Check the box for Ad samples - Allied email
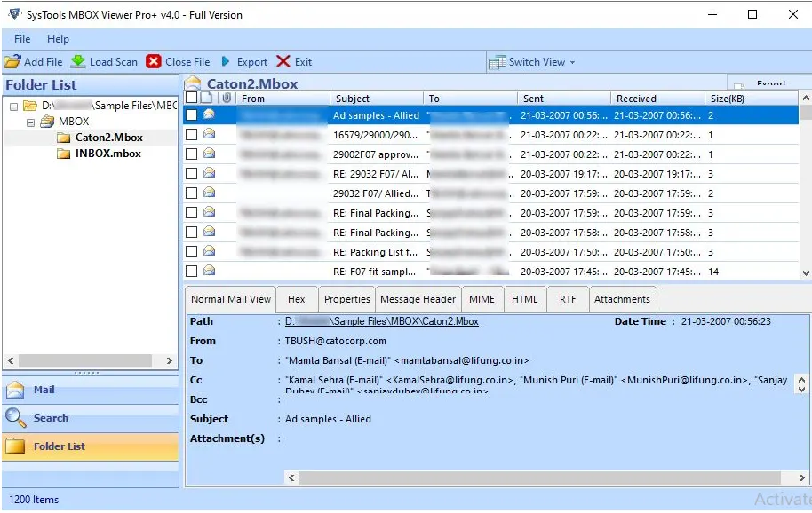Viewport: 812px width, 513px height. coord(192,114)
